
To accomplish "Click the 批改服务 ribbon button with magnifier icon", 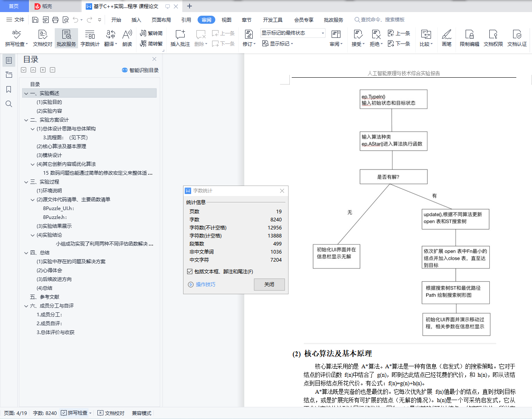I will [66, 38].
